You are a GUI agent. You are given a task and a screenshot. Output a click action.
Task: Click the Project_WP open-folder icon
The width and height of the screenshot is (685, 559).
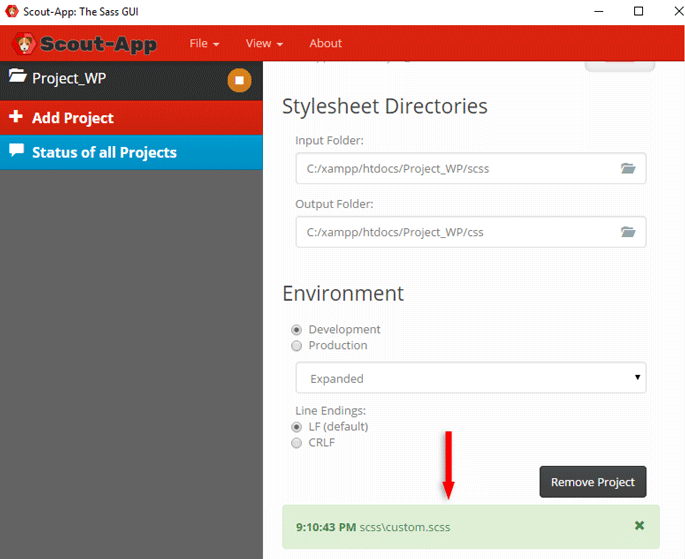coord(17,76)
